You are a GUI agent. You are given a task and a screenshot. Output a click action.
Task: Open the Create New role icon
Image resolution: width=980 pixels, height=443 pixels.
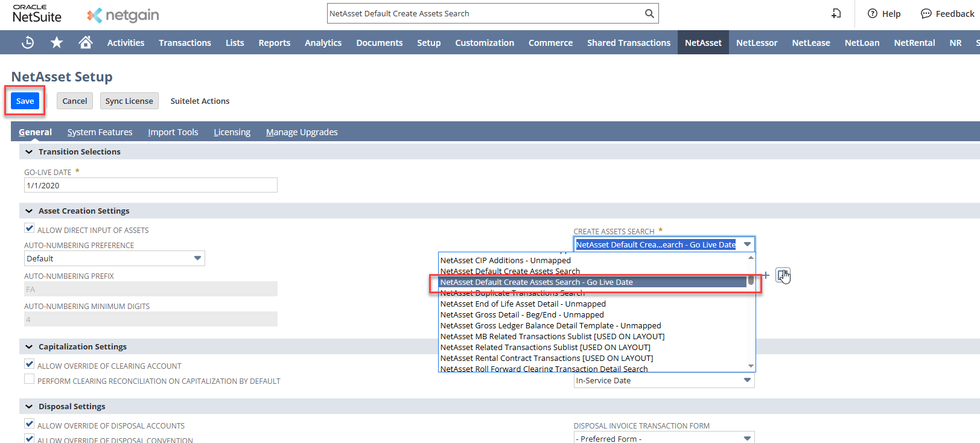coord(836,13)
